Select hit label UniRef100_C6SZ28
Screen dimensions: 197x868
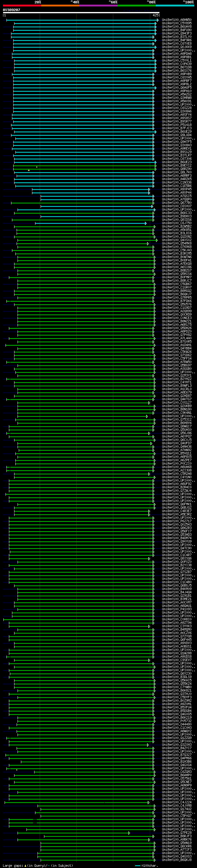(x=176, y=108)
